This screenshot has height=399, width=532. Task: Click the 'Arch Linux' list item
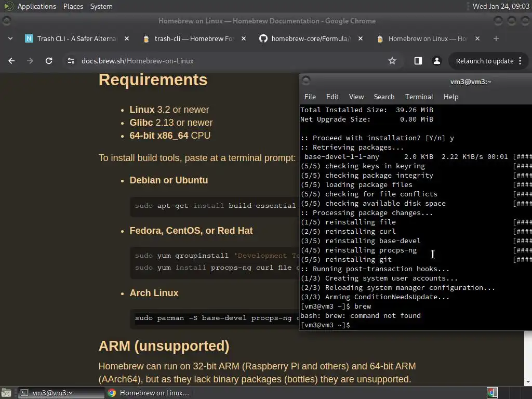(x=154, y=293)
